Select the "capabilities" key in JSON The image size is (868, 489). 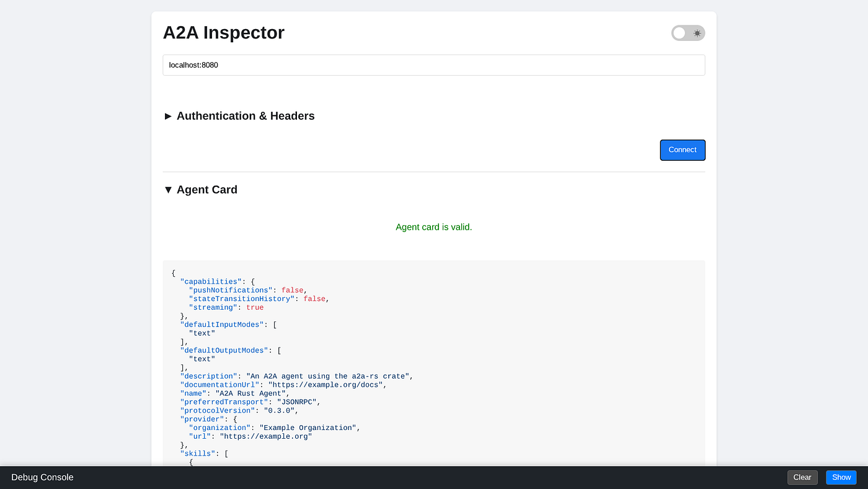tap(211, 282)
